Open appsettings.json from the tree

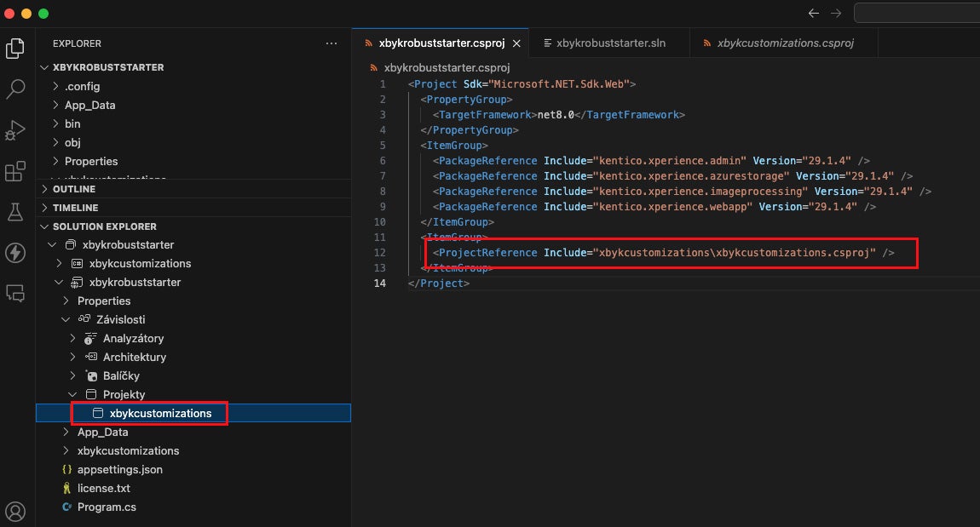(119, 469)
